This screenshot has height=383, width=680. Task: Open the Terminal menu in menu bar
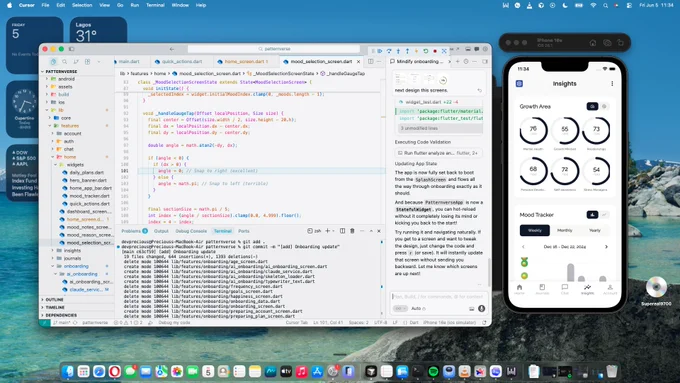point(155,5)
